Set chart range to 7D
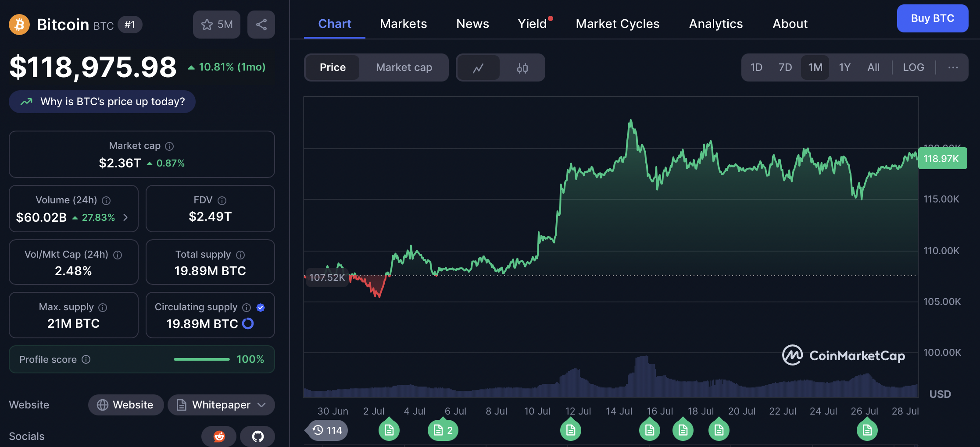Viewport: 980px width, 447px height. 785,67
